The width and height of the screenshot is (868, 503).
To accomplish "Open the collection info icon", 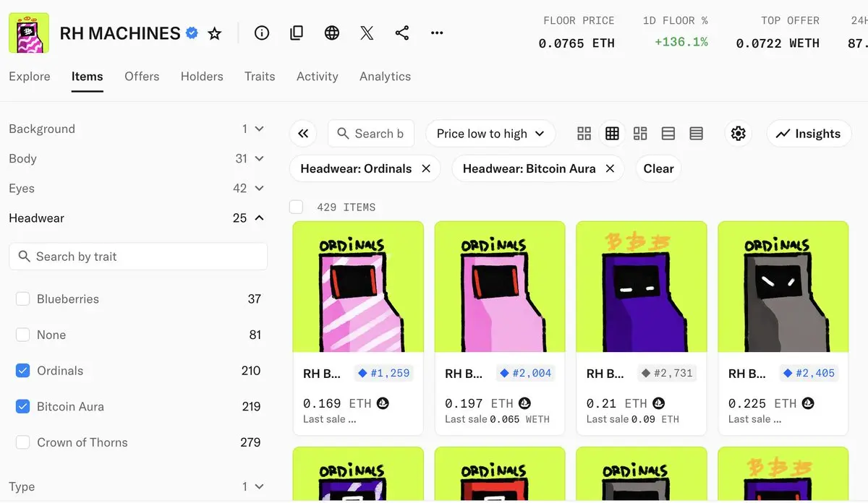I will tap(262, 33).
